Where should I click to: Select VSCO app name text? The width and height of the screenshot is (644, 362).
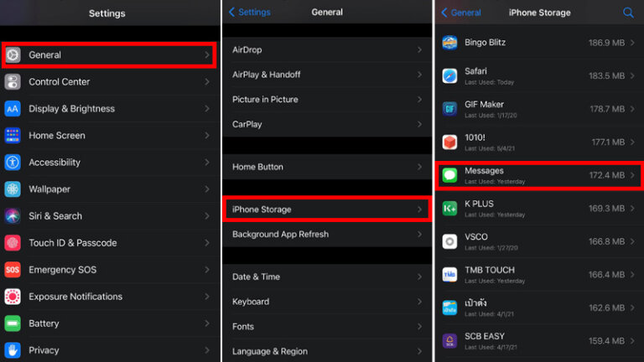[x=476, y=237]
